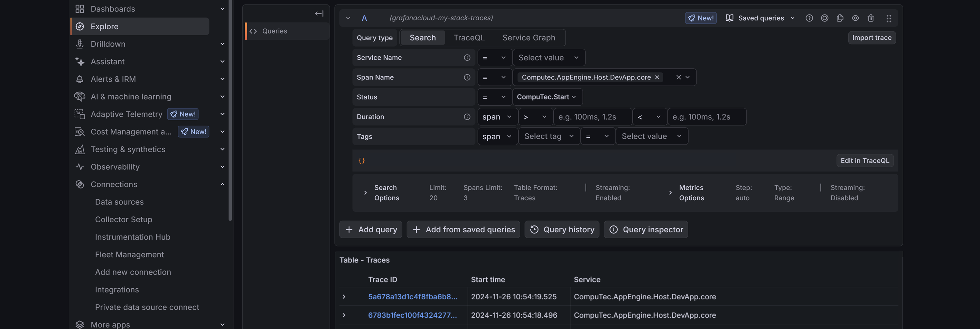Switch to Service Graph query type

(x=529, y=38)
